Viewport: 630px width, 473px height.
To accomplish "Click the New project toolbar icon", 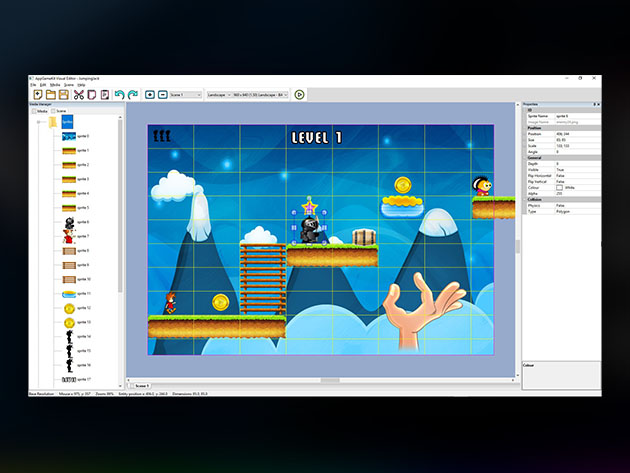I will [x=37, y=94].
